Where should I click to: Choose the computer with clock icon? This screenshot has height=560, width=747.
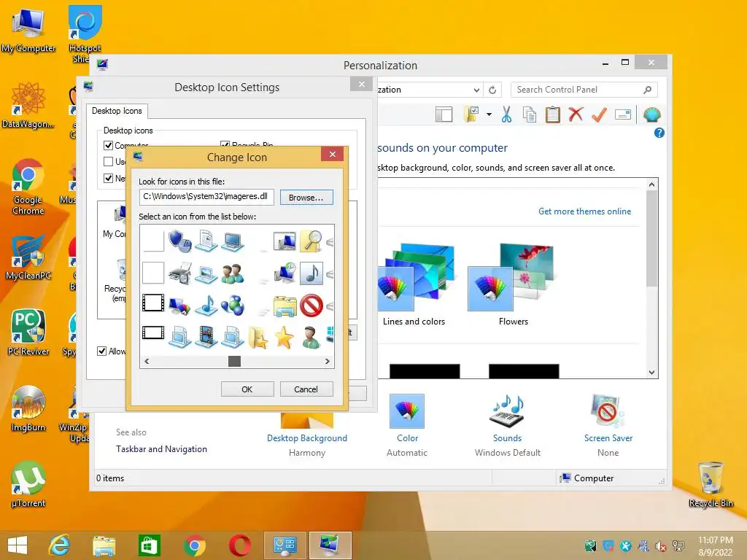(x=285, y=273)
